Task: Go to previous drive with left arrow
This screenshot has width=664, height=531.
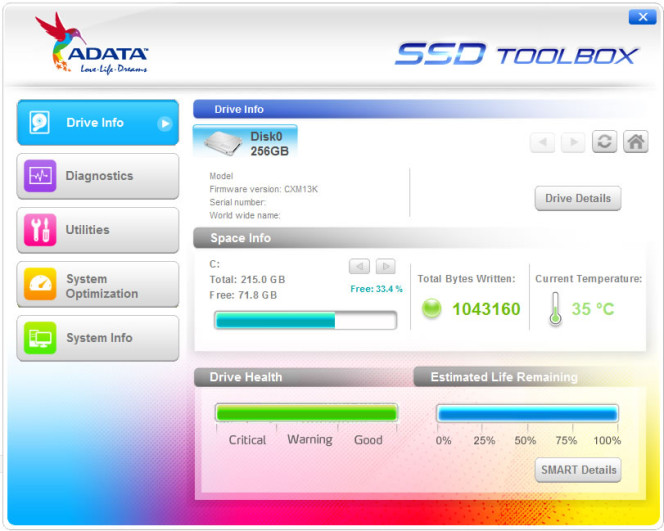Action: click(x=542, y=142)
